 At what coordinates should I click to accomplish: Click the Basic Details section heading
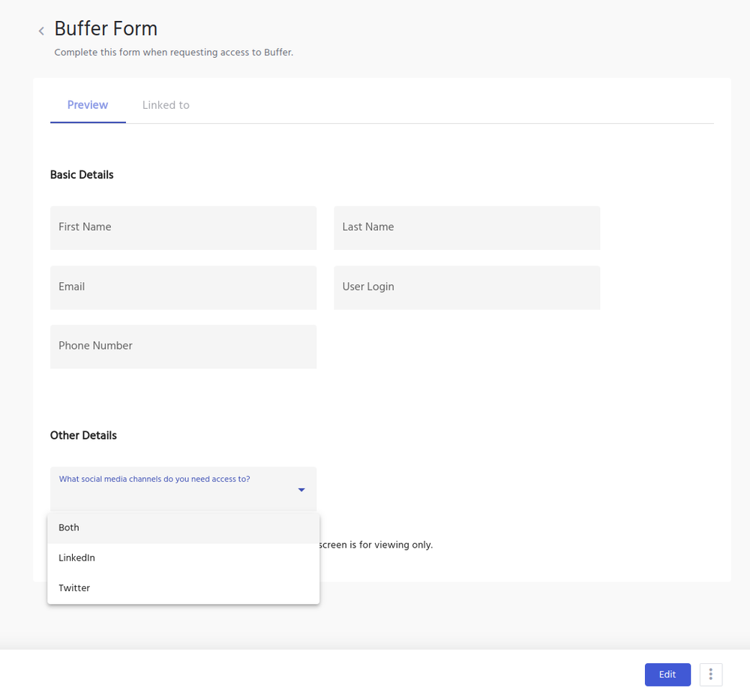point(81,174)
